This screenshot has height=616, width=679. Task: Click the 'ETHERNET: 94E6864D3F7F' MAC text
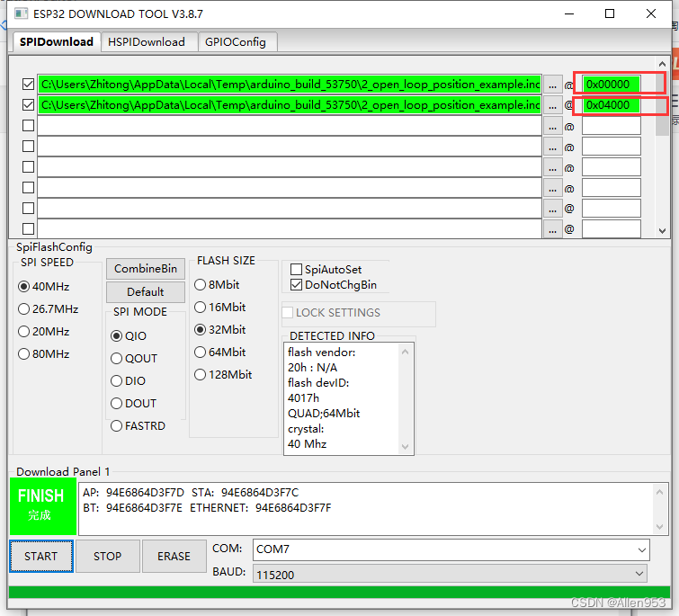coord(260,508)
